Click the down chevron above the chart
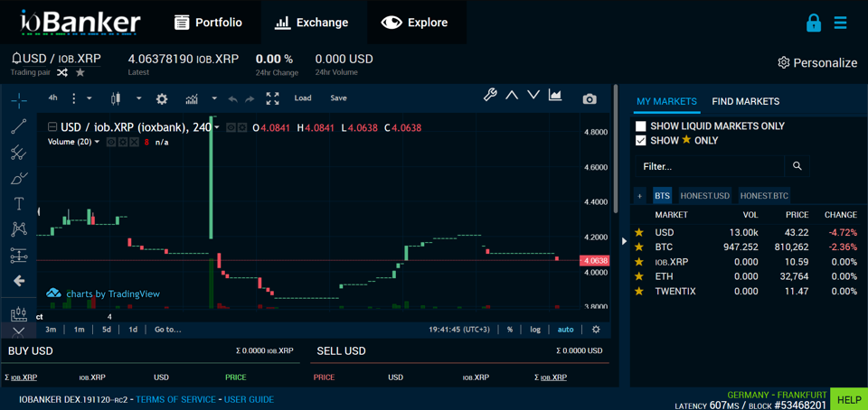Image resolution: width=868 pixels, height=410 pixels. [533, 95]
